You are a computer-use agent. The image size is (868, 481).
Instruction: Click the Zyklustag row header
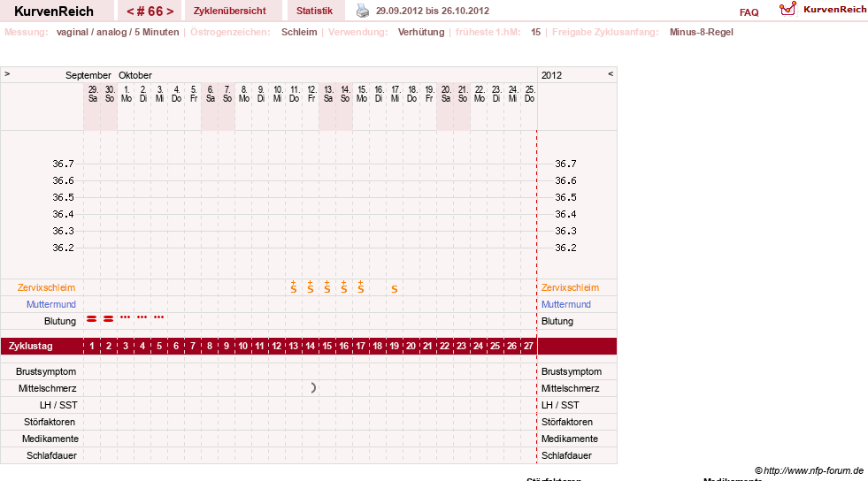point(30,346)
